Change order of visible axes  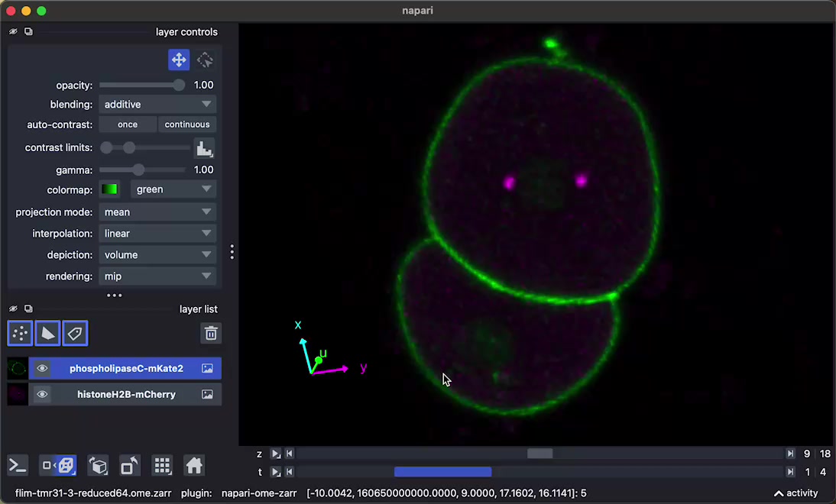[x=98, y=466]
